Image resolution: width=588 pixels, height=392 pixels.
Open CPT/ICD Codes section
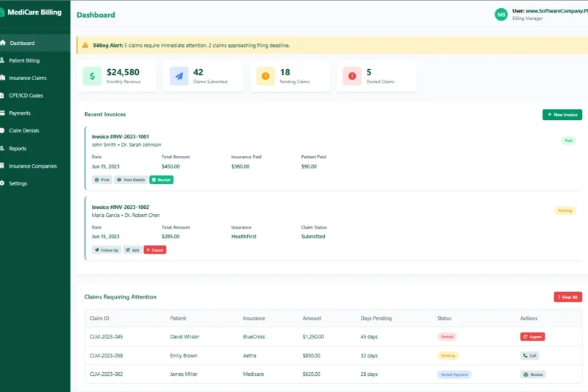point(35,96)
